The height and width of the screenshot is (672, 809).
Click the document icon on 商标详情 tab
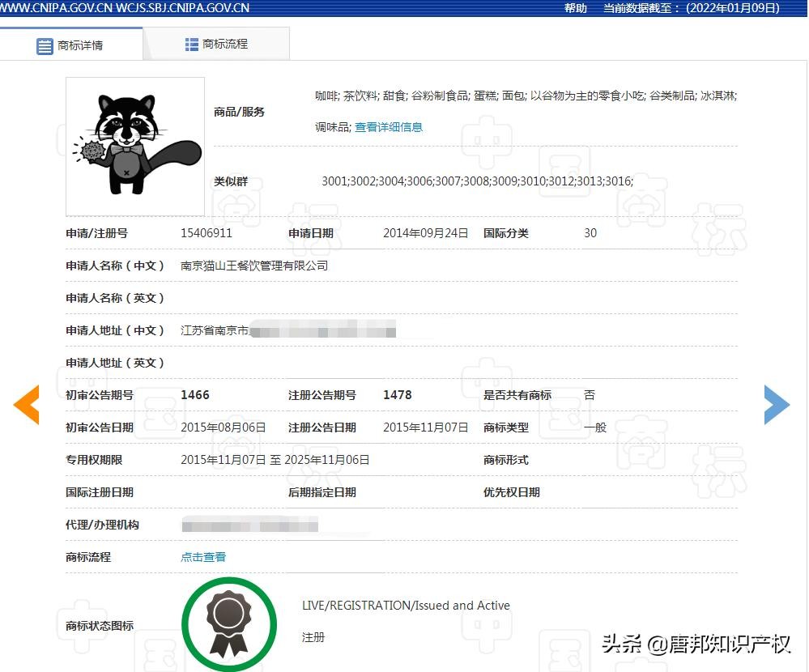[45, 46]
